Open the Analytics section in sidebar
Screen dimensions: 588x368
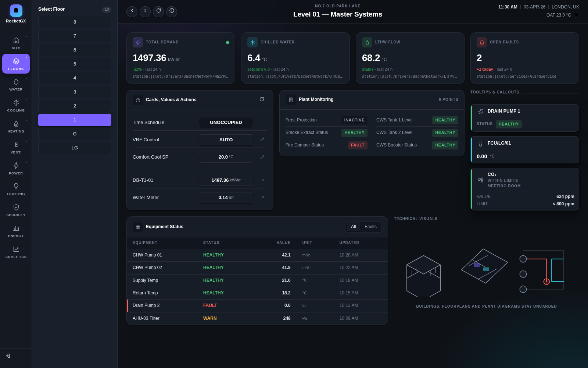point(16,252)
